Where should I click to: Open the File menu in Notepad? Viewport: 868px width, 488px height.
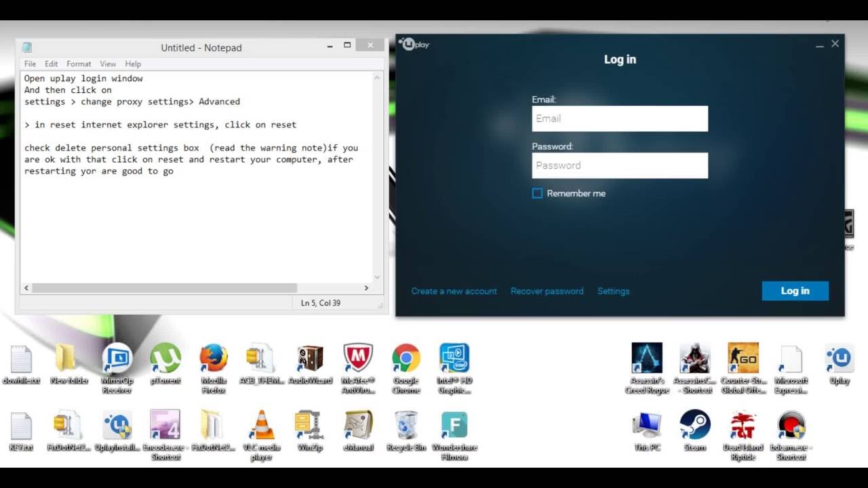pyautogui.click(x=31, y=64)
